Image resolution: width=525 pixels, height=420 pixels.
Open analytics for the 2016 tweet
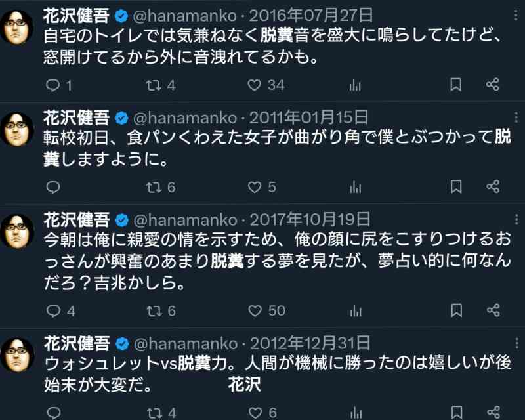355,85
